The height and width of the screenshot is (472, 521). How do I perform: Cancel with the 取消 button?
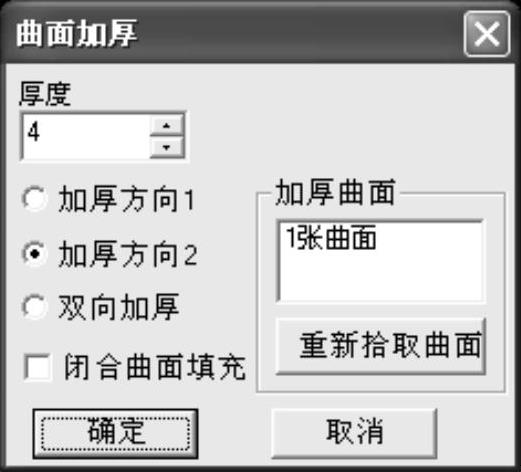(354, 432)
